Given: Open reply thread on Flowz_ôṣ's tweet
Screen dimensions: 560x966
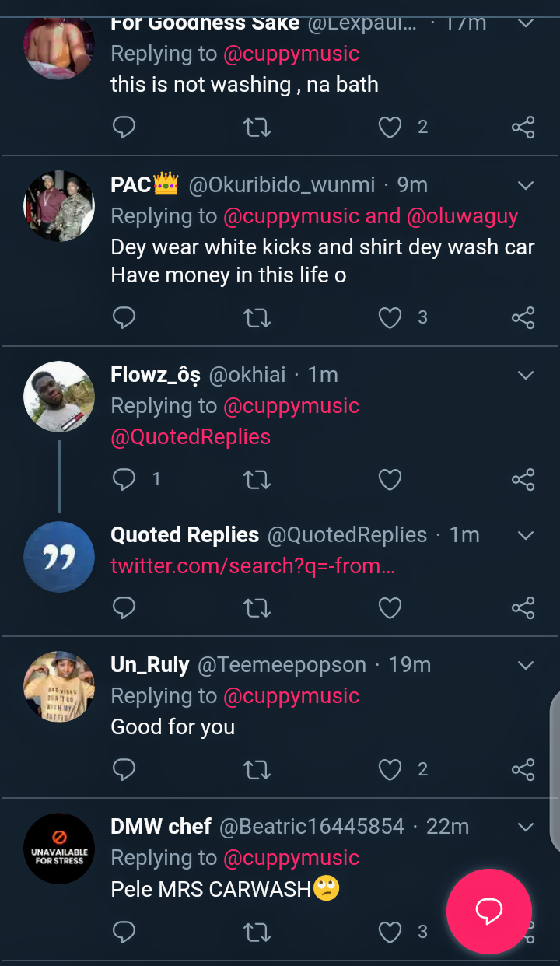Looking at the screenshot, I should click(124, 479).
